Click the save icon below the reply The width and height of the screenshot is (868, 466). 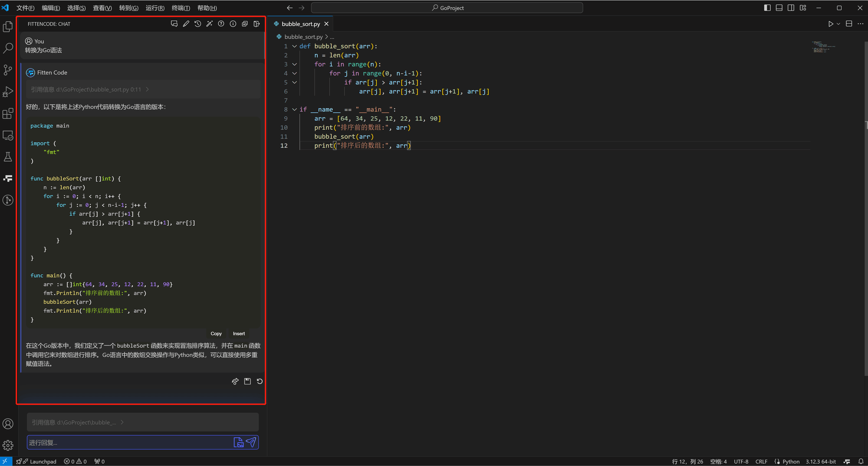[x=247, y=381]
